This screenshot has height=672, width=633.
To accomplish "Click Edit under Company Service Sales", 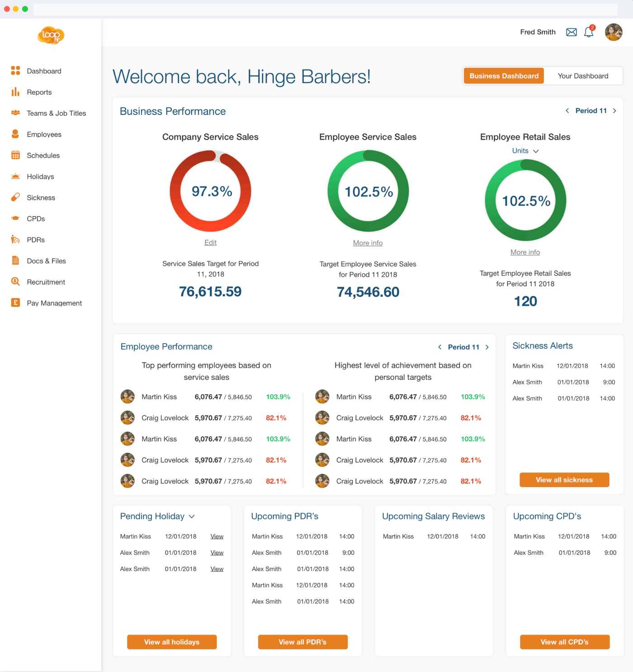I will tap(210, 243).
